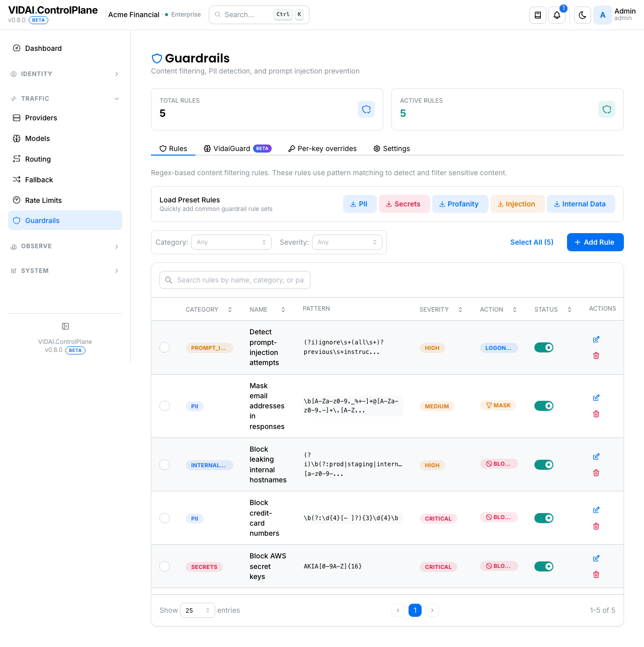Navigate to Routing in sidebar
The width and height of the screenshot is (644, 647).
click(65, 159)
